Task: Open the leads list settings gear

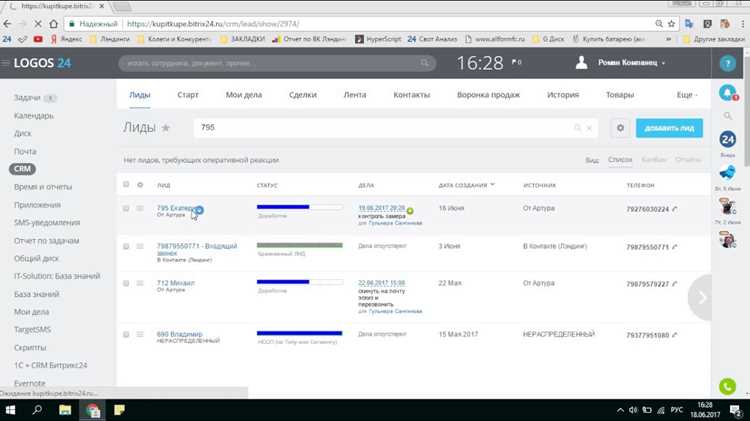Action: coord(620,128)
